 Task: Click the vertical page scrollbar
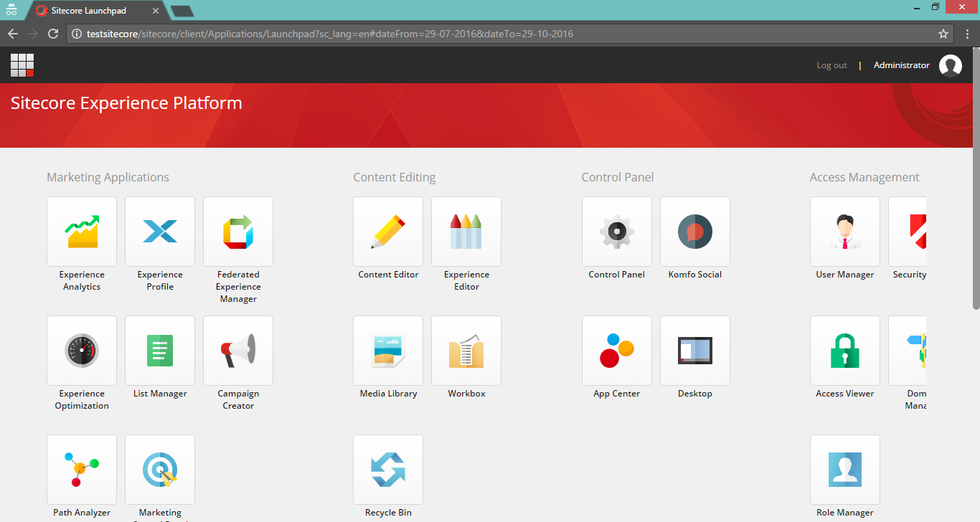click(x=976, y=179)
